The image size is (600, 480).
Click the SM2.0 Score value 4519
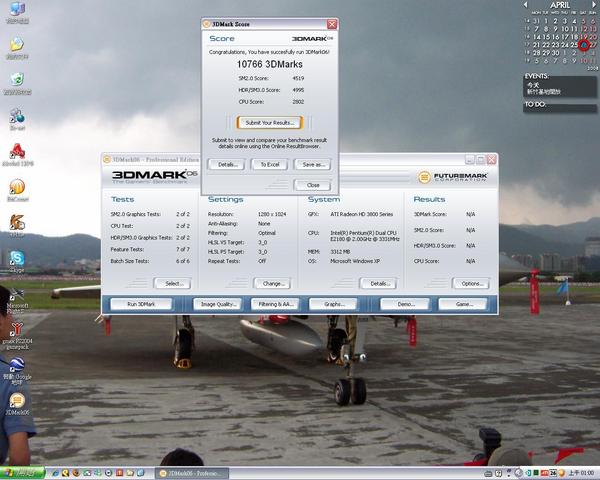pos(298,78)
